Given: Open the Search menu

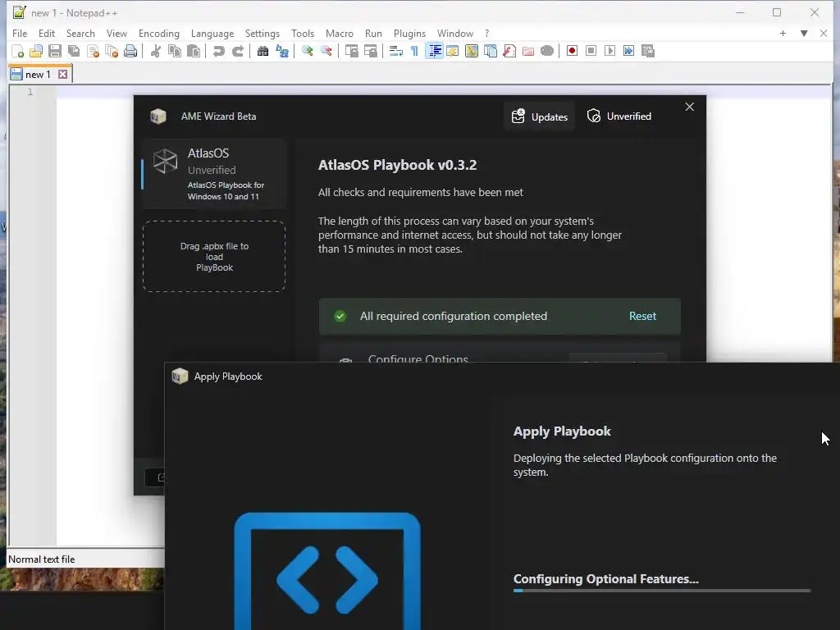Looking at the screenshot, I should pos(80,33).
